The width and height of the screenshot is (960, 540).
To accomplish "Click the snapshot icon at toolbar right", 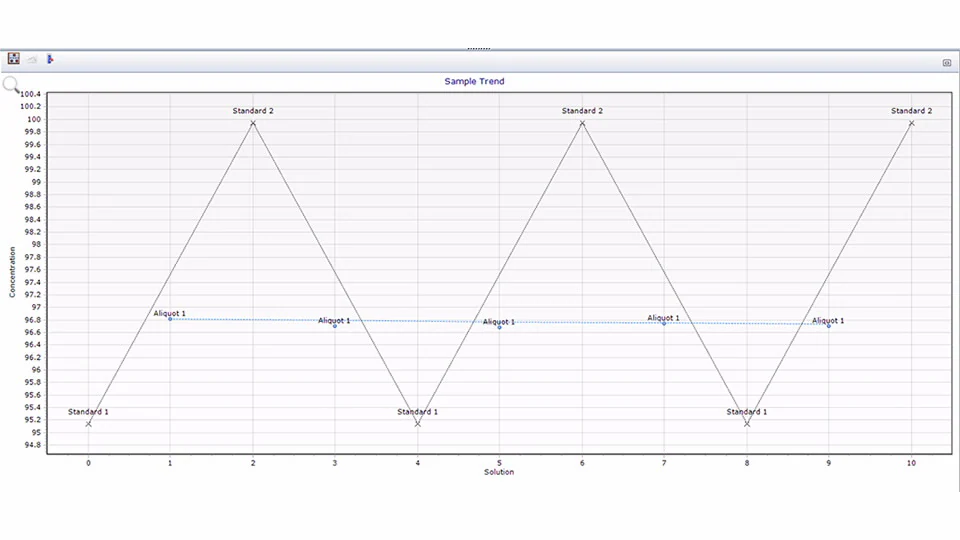I will (x=946, y=62).
